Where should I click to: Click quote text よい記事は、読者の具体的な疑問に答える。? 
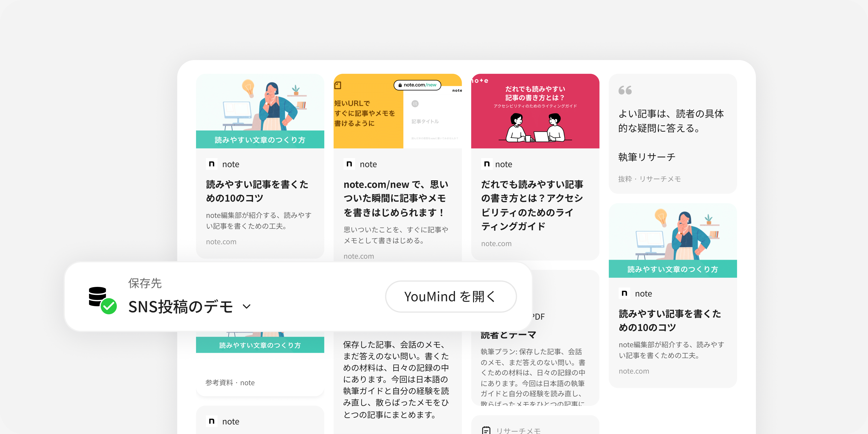click(x=671, y=121)
